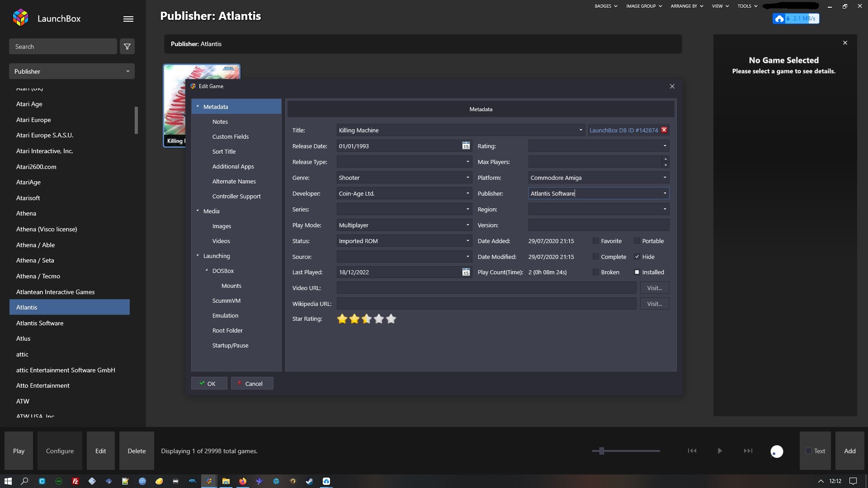This screenshot has width=868, height=488.
Task: Expand the Publisher field dropdown arrow
Action: tap(665, 193)
